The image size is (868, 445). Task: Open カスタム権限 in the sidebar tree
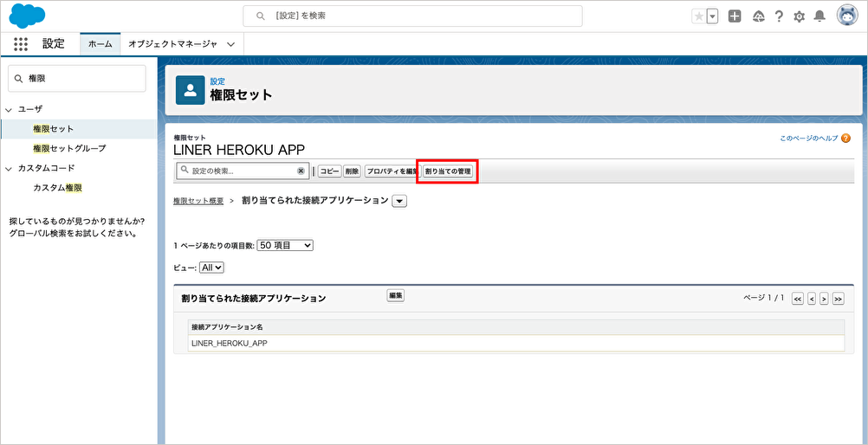[x=57, y=188]
